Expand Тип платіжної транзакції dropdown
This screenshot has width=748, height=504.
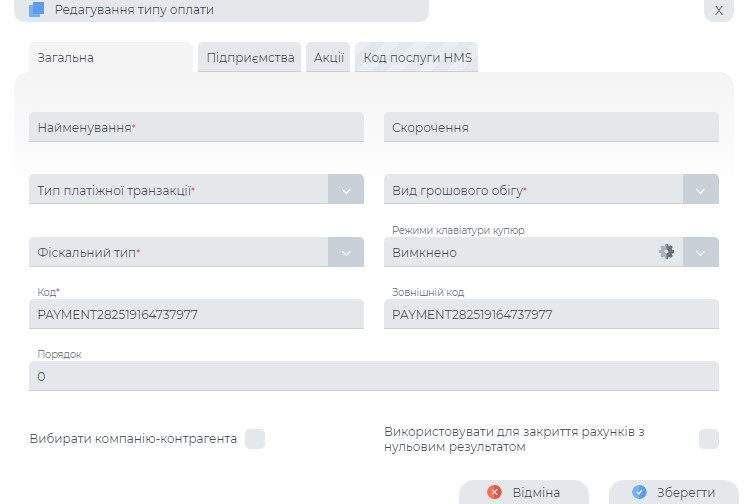click(346, 190)
